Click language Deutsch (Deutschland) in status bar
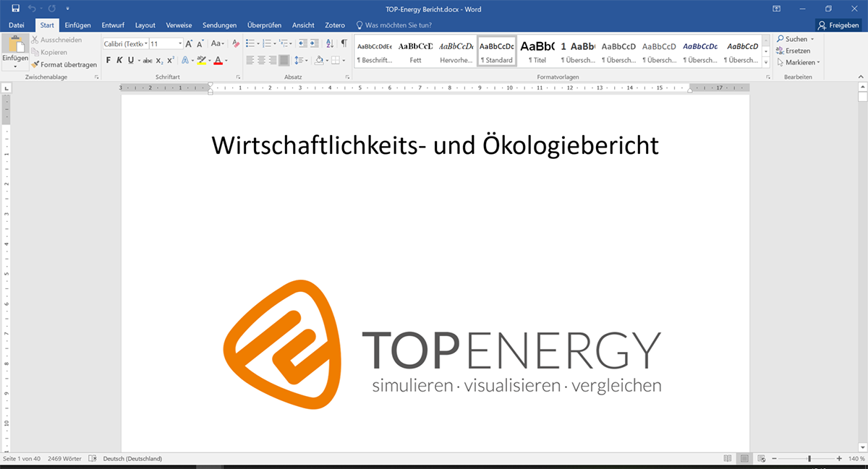 click(x=132, y=459)
